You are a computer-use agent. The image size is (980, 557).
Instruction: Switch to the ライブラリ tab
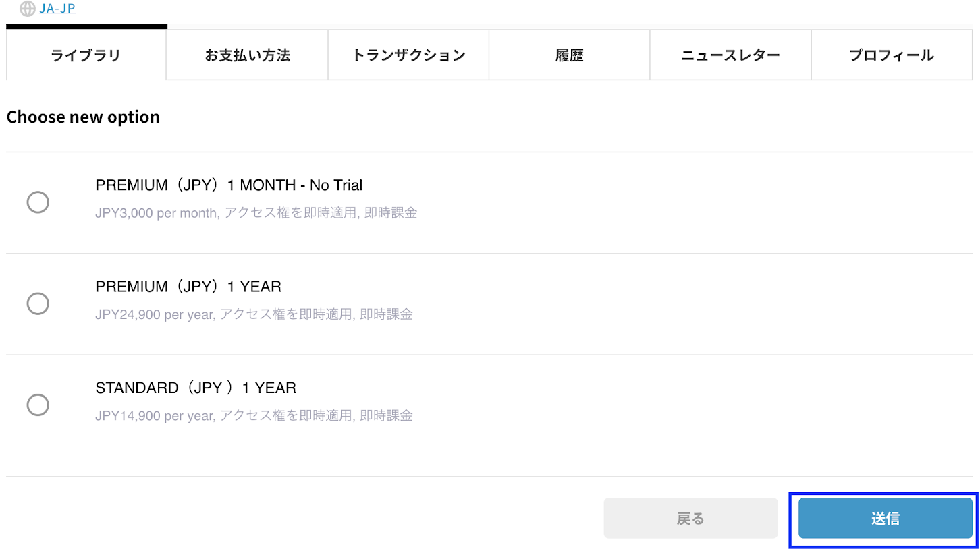(86, 55)
